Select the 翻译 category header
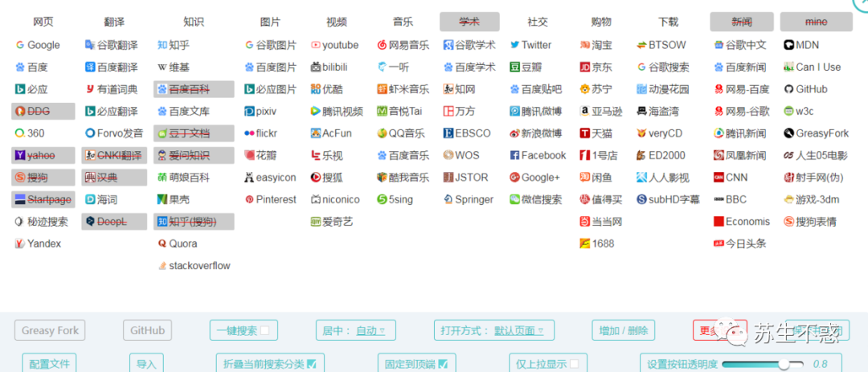Screen dimensions: 868x372 pyautogui.click(x=114, y=22)
